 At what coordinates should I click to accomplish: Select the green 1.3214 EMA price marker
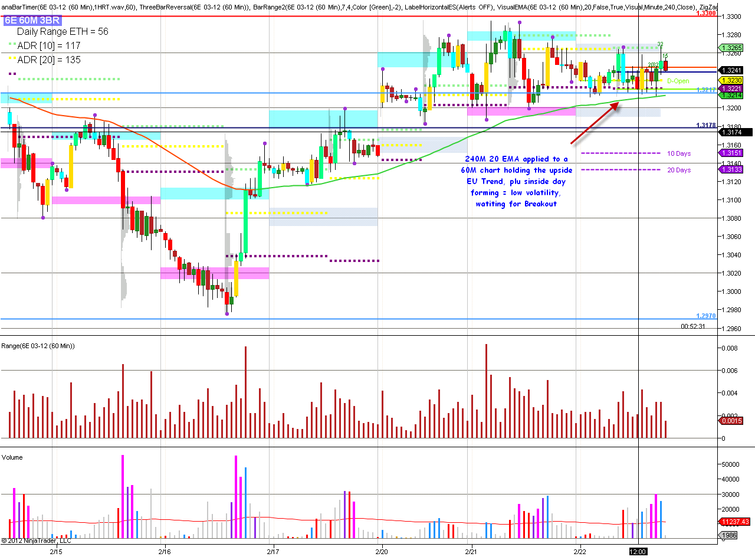tap(731, 95)
